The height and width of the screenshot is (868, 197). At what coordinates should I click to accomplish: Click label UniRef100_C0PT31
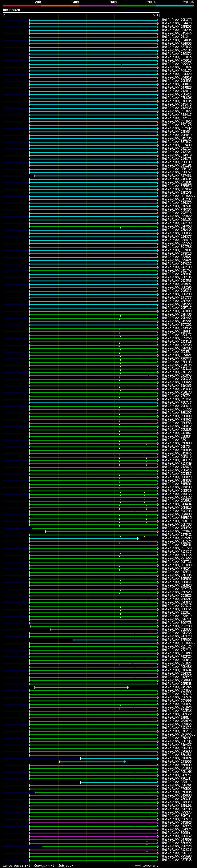177,562
